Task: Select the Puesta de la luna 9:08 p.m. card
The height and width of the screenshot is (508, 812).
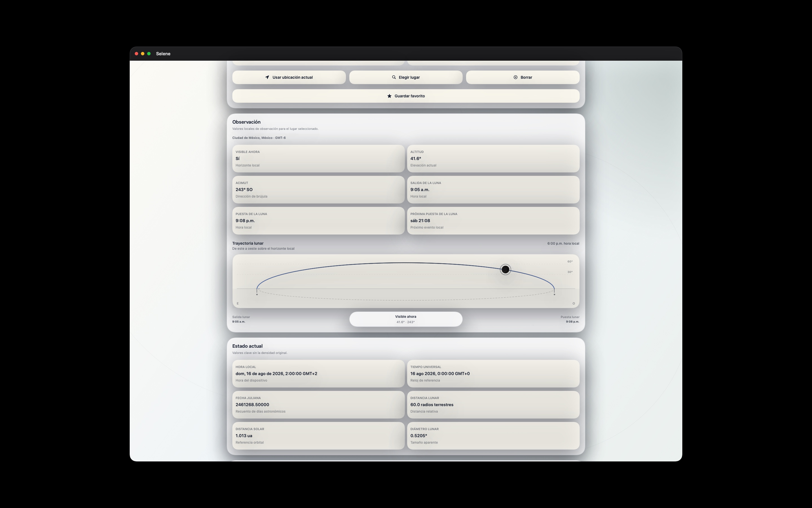Action: click(318, 221)
